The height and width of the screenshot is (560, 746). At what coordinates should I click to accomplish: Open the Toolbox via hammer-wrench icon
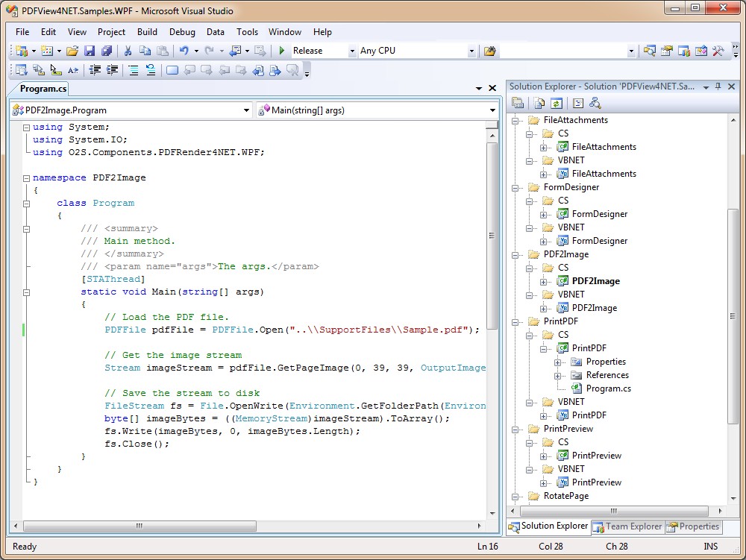pos(718,51)
